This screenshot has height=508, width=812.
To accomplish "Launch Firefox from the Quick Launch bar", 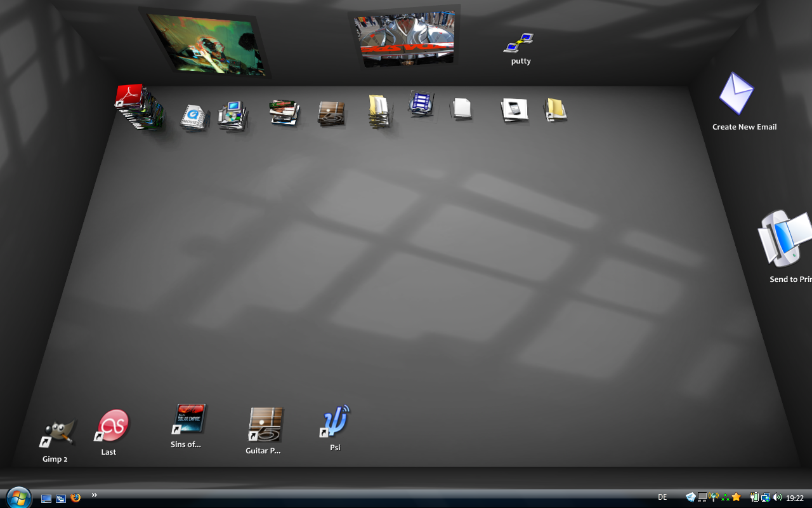I will (x=76, y=498).
